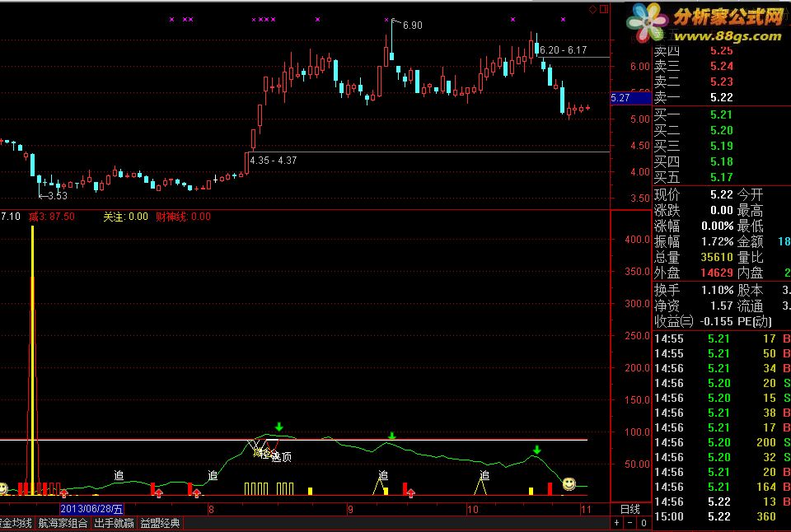
Task: Click the red up arrow below first 追 label
Action: (158, 492)
